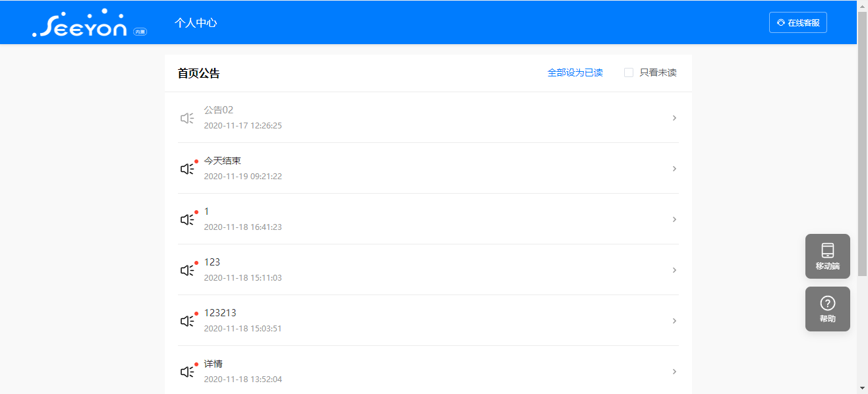Open the 移动端 mobile floating button
Screen dimensions: 868x394
(x=828, y=256)
